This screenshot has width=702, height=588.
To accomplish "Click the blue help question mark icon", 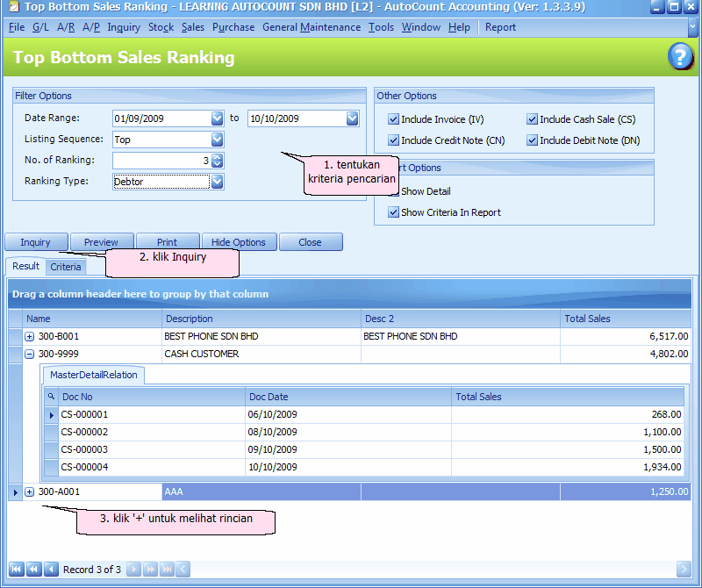I will pyautogui.click(x=681, y=57).
